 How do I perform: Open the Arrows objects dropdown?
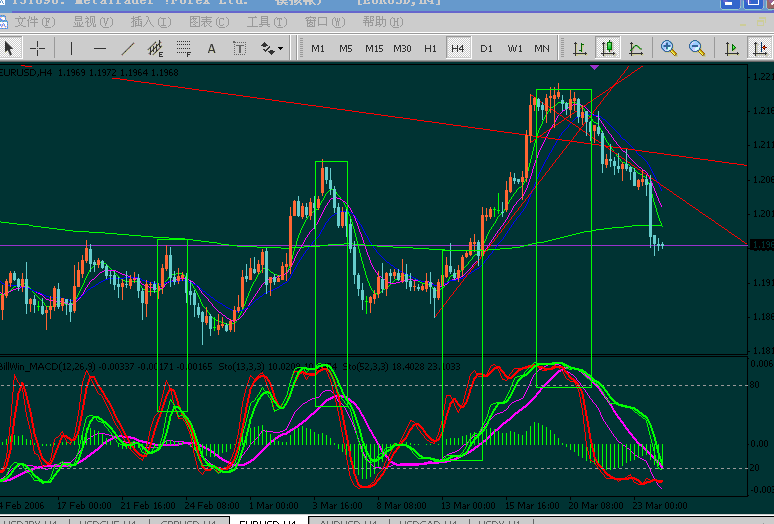click(x=272, y=48)
